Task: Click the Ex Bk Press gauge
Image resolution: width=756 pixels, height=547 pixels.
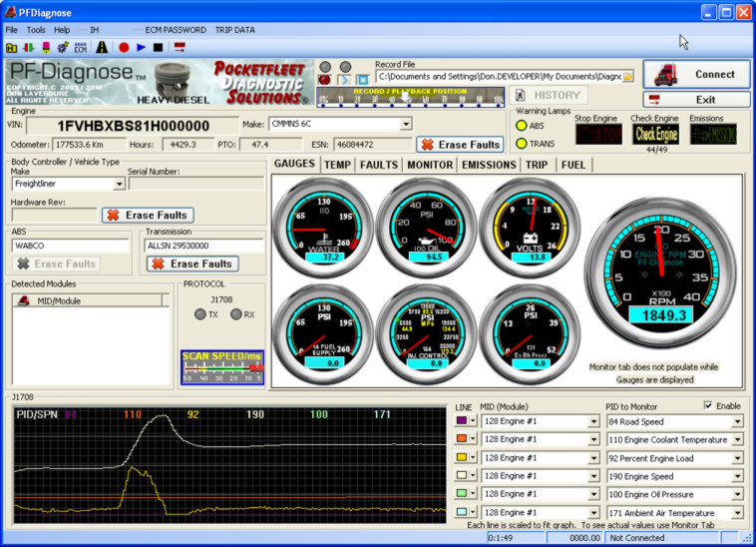Action: point(530,333)
